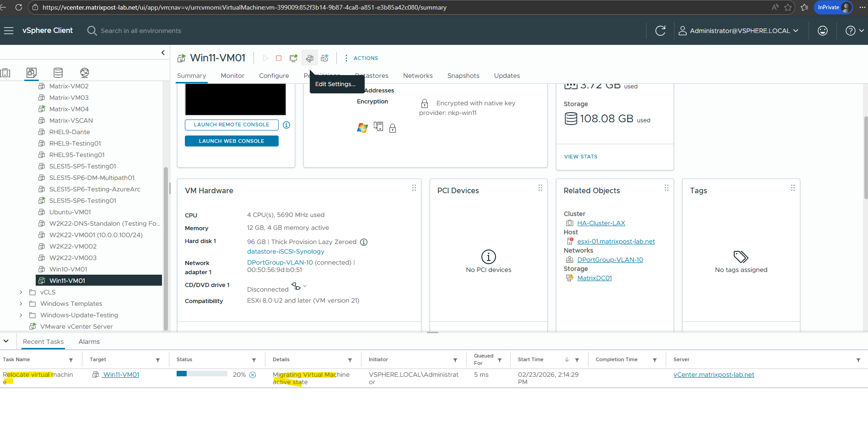This screenshot has height=423, width=868.
Task: Open the HA-Cluster-LAX cluster link
Action: pyautogui.click(x=601, y=223)
